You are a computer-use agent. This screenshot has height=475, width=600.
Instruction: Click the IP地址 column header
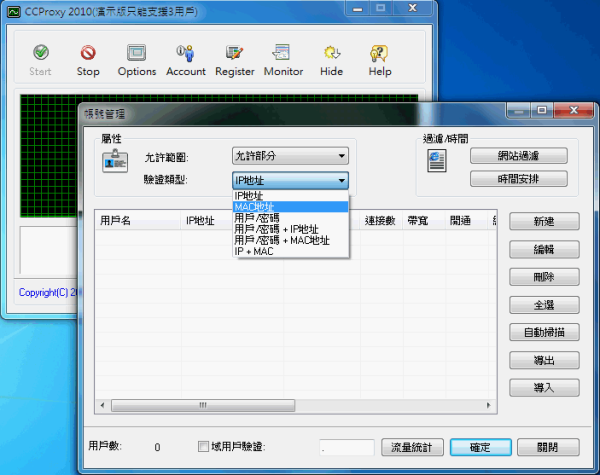pyautogui.click(x=207, y=220)
